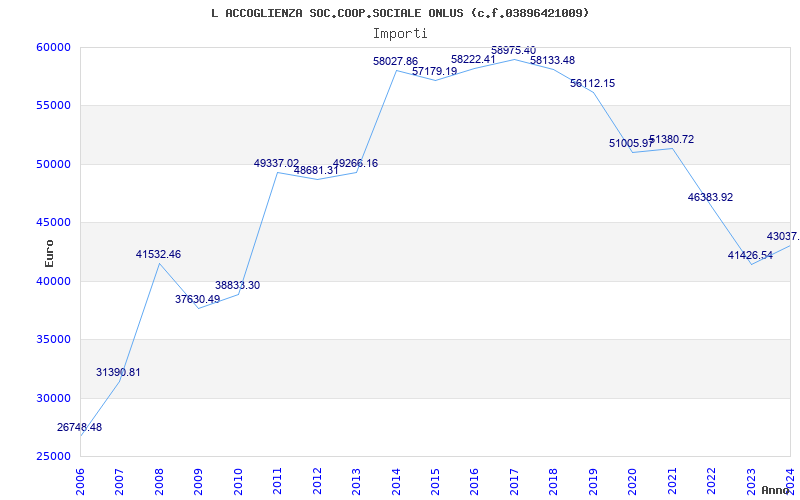Click y-axis tick 30000
The height and width of the screenshot is (500, 800).
coord(53,398)
